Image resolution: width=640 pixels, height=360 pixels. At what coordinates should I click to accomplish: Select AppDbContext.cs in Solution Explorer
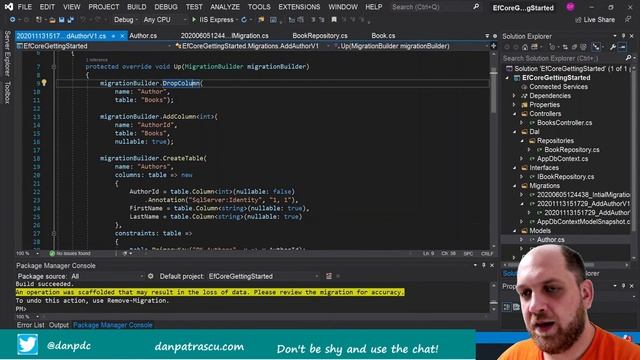[562, 159]
